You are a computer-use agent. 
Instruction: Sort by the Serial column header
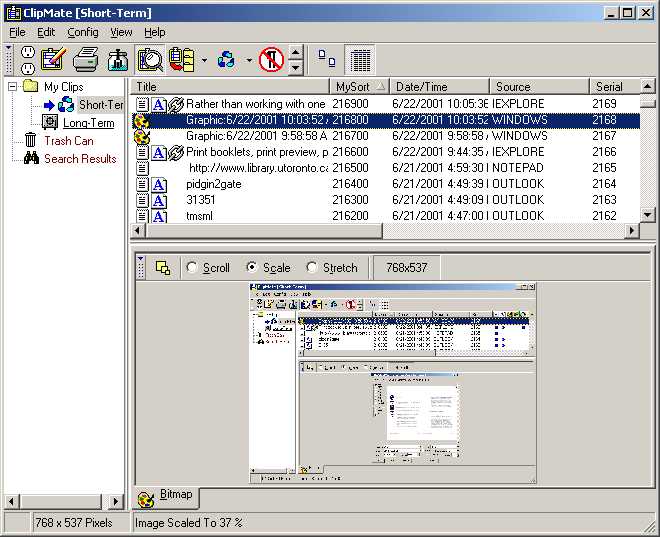point(615,87)
